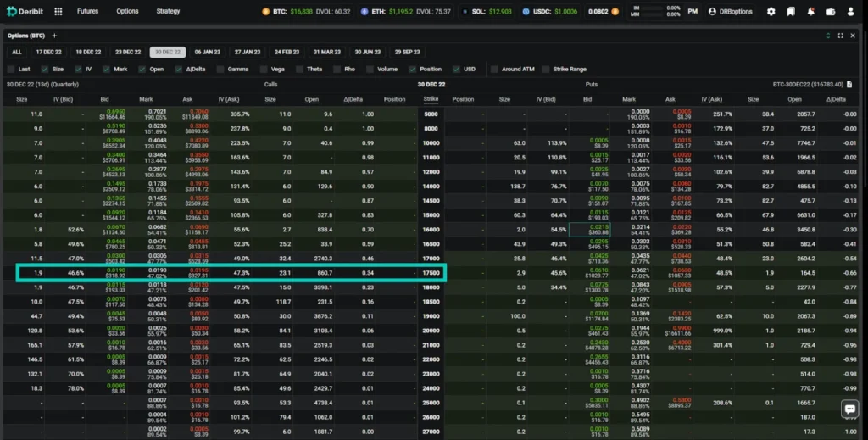Open settings via the gear icon
The width and height of the screenshot is (868, 440).
coord(771,12)
